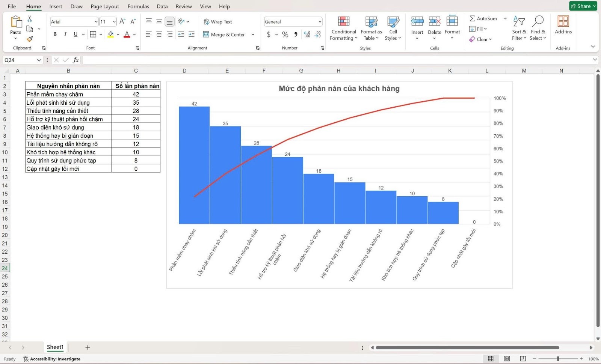Screen dimensions: 601x364
Task: Click the AutoSum sigma icon
Action: click(x=472, y=18)
